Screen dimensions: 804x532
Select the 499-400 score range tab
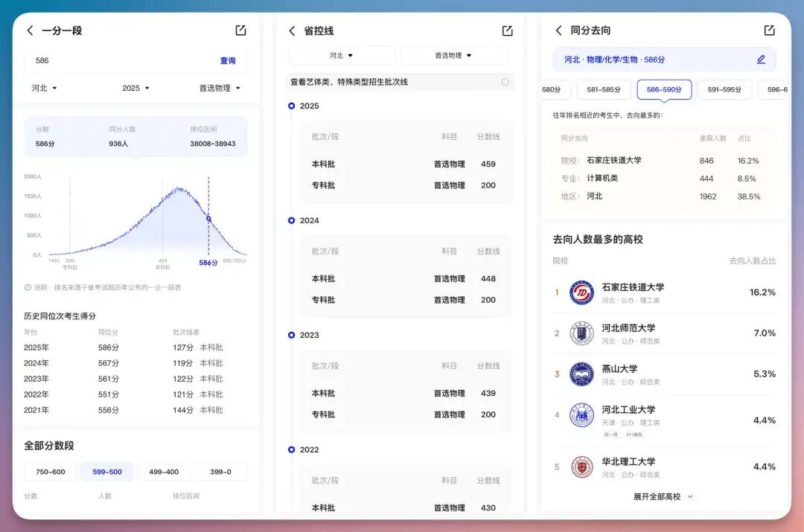(164, 472)
